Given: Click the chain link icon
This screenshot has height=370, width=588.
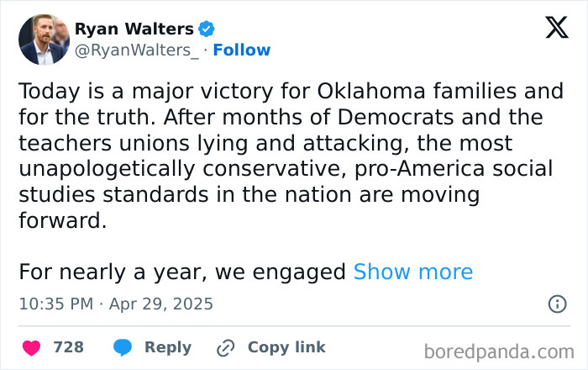Looking at the screenshot, I should click(225, 347).
